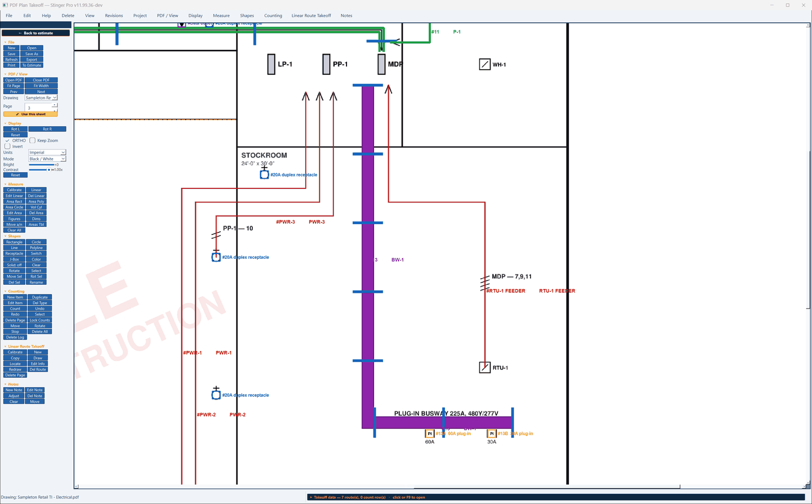This screenshot has width=812, height=504.
Task: Select the RTU-1 equipment symbol
Action: point(485,368)
